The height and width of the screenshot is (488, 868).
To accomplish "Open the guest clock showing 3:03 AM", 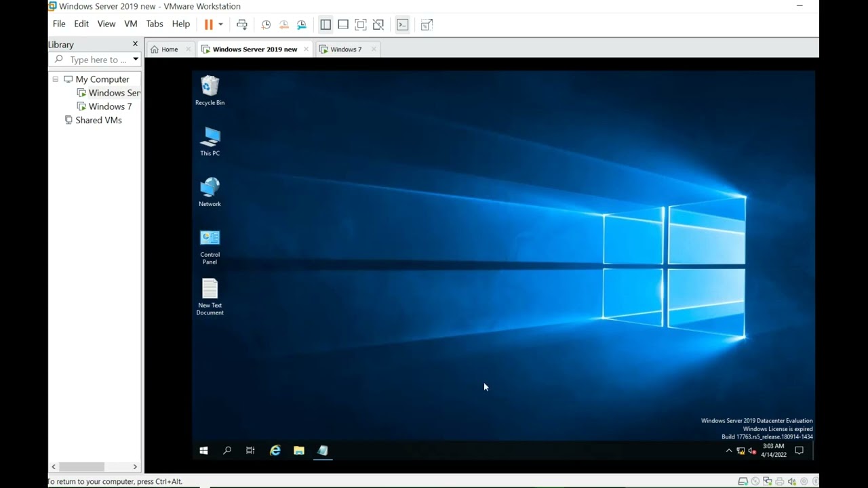I will click(x=774, y=450).
